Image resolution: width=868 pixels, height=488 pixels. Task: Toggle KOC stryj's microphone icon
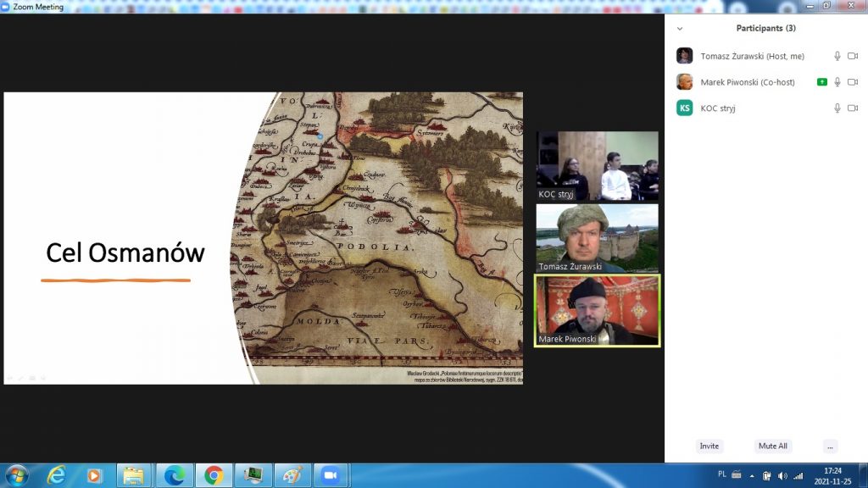[837, 108]
